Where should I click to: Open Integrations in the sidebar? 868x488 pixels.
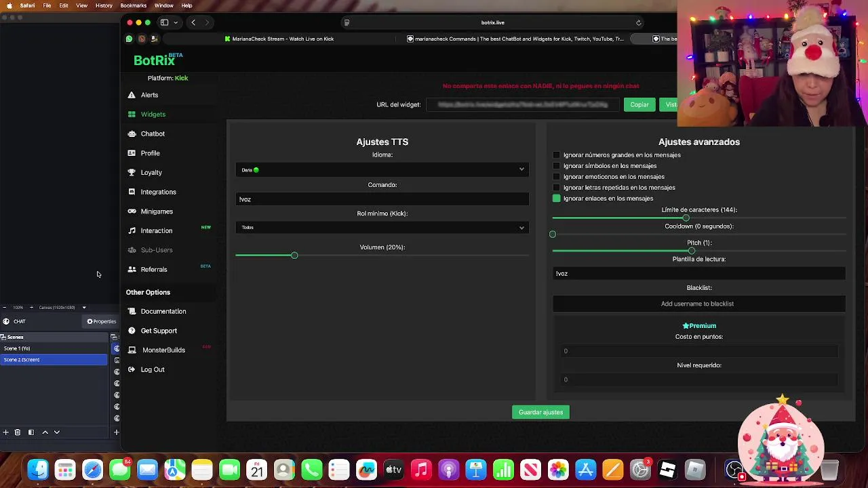point(158,192)
